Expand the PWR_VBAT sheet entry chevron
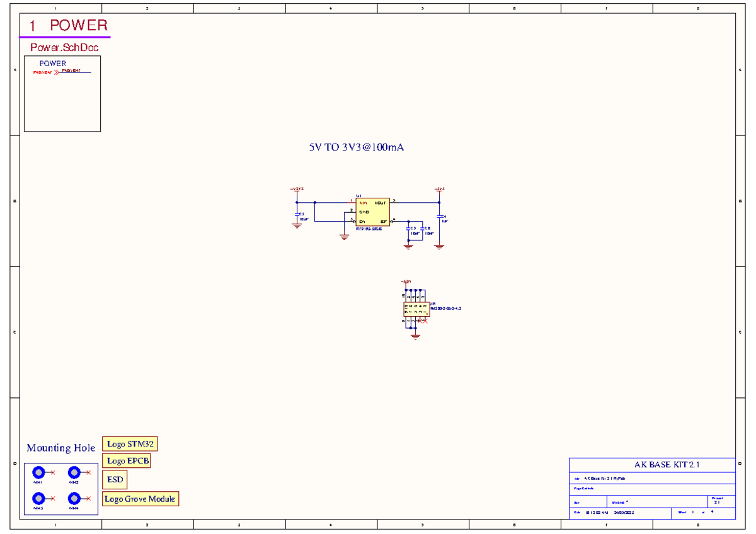The image size is (756, 534). pyautogui.click(x=55, y=72)
